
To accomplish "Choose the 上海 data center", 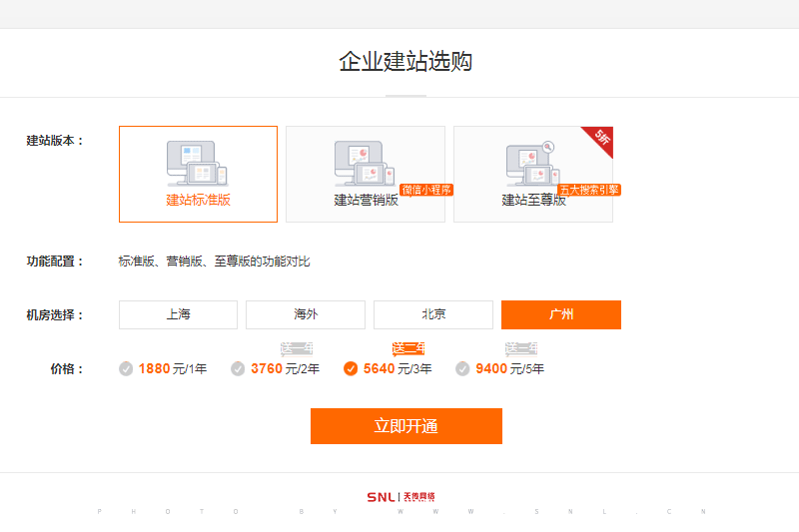I will (x=178, y=314).
